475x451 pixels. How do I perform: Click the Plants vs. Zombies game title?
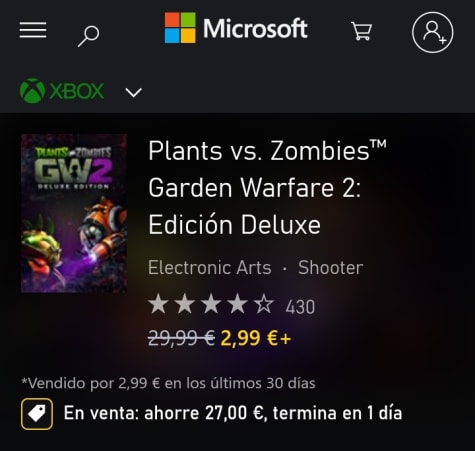tap(267, 188)
